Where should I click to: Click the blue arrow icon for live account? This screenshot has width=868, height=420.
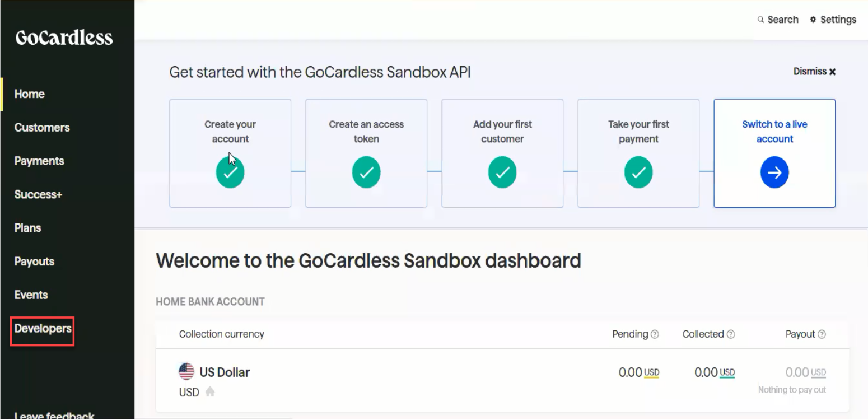click(x=774, y=173)
